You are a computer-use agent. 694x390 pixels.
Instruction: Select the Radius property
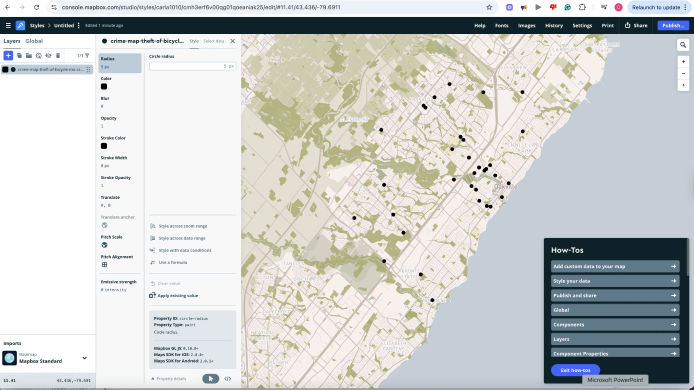120,62
